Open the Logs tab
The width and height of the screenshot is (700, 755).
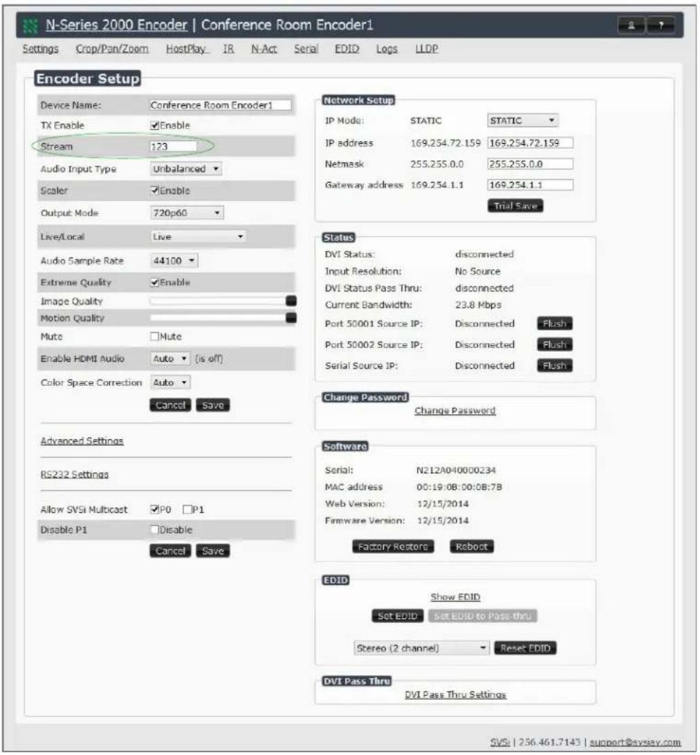(x=387, y=49)
